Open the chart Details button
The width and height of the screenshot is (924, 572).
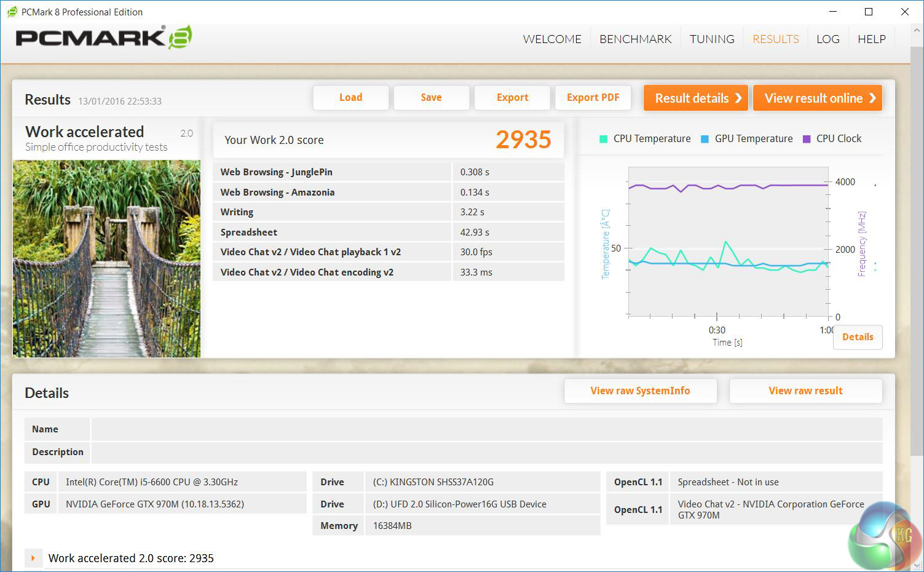pos(858,337)
